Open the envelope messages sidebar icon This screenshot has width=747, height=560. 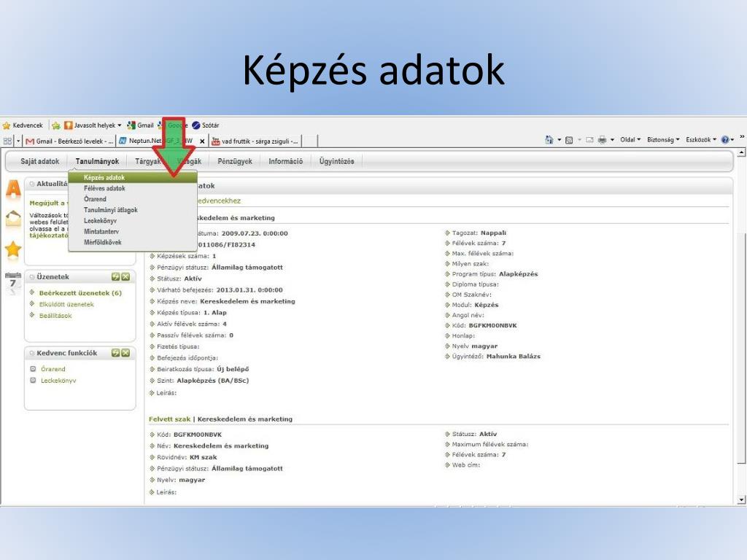click(13, 219)
